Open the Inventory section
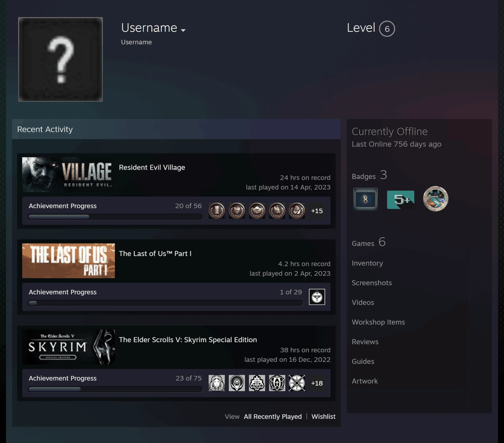 coord(367,263)
